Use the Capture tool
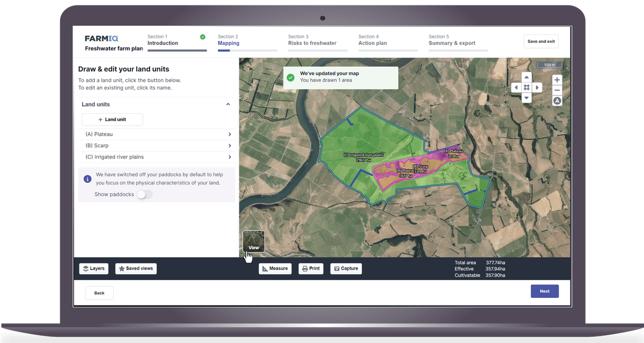644x343 pixels. pos(346,269)
